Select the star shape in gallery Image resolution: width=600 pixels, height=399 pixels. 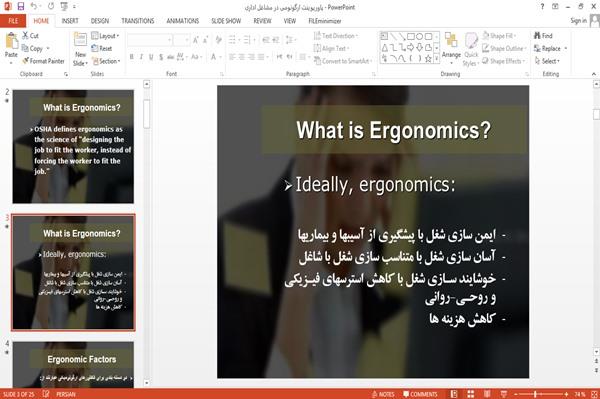pyautogui.click(x=429, y=59)
